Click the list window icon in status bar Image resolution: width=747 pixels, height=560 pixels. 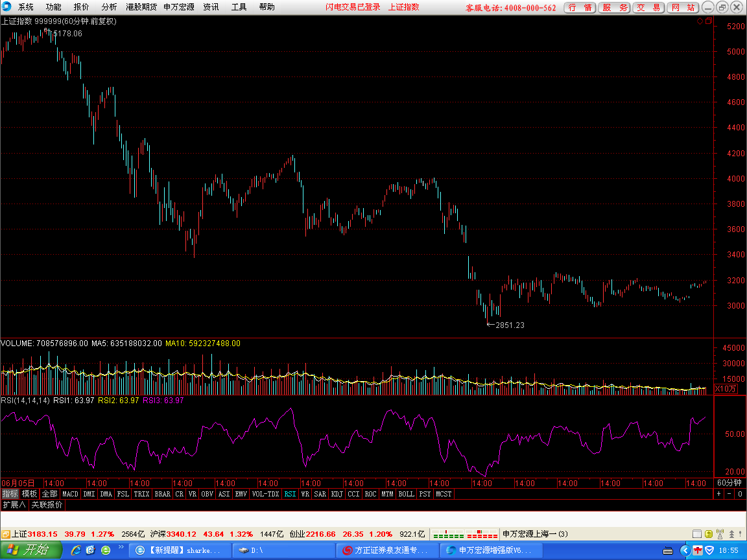[x=697, y=534]
